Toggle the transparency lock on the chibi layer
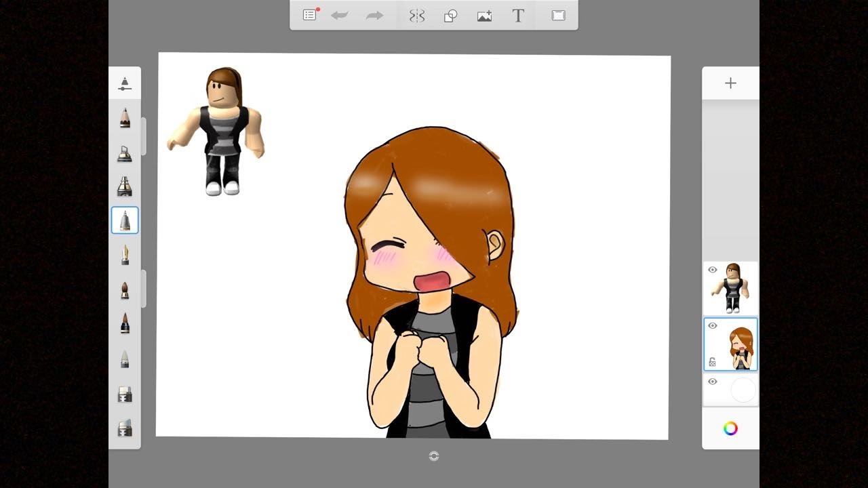 tap(712, 362)
